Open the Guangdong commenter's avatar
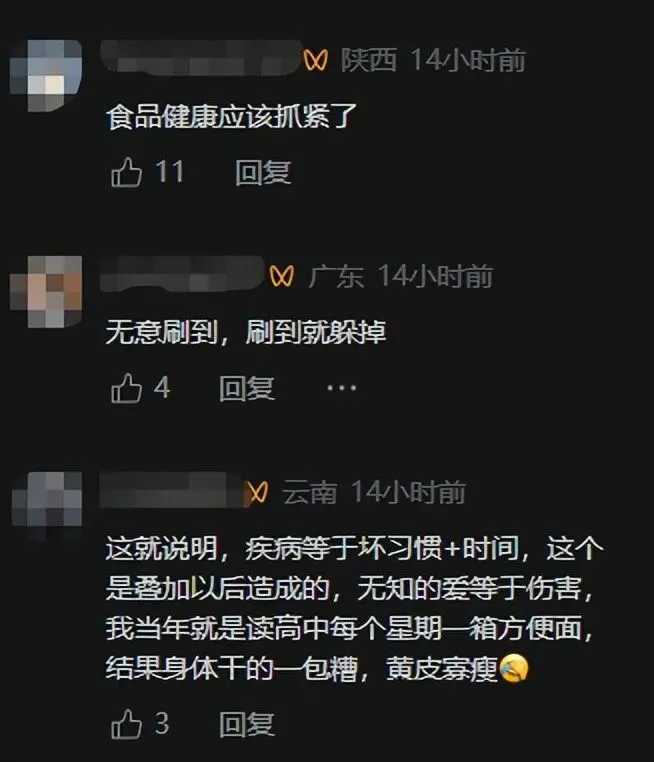This screenshot has width=654, height=762. click(46, 292)
